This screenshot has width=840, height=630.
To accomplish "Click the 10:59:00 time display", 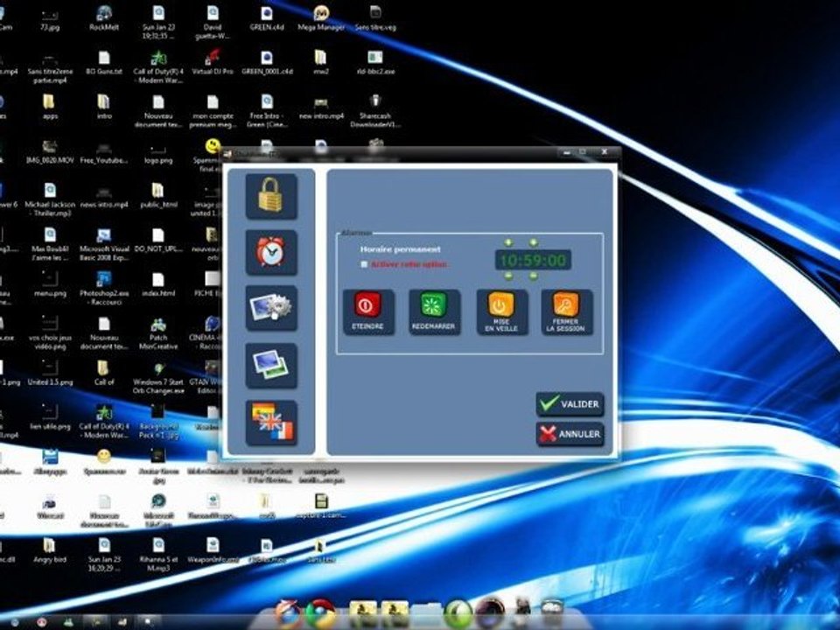I will [x=533, y=261].
